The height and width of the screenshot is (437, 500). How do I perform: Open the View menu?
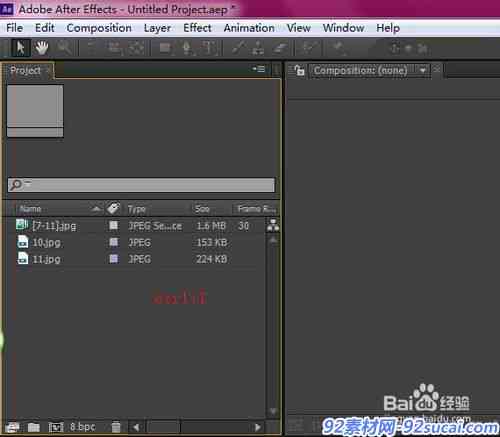tap(299, 28)
